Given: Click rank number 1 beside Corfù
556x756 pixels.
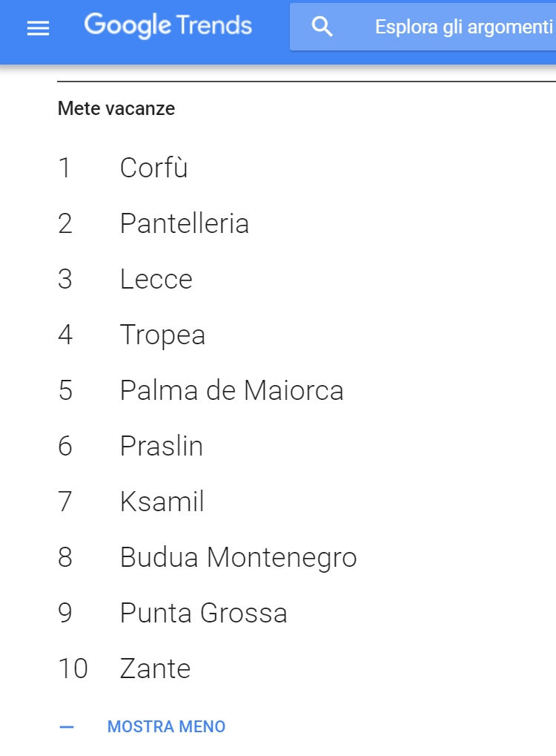Looking at the screenshot, I should tap(64, 168).
